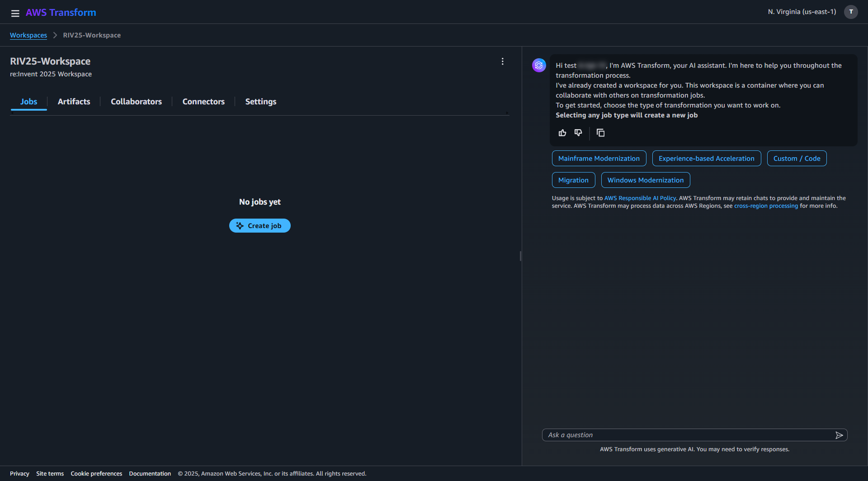The image size is (868, 481).
Task: Grab the panel divider resize handle
Action: [x=521, y=256]
